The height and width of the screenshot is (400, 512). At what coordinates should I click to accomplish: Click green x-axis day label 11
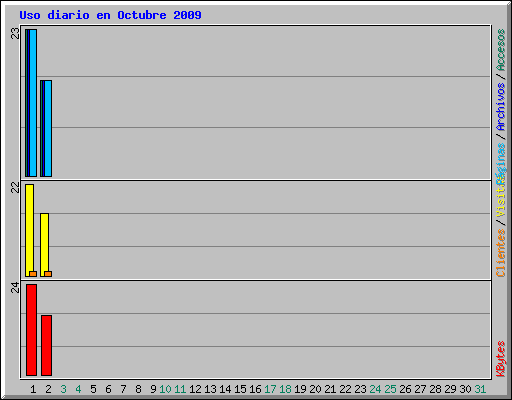tap(180, 389)
